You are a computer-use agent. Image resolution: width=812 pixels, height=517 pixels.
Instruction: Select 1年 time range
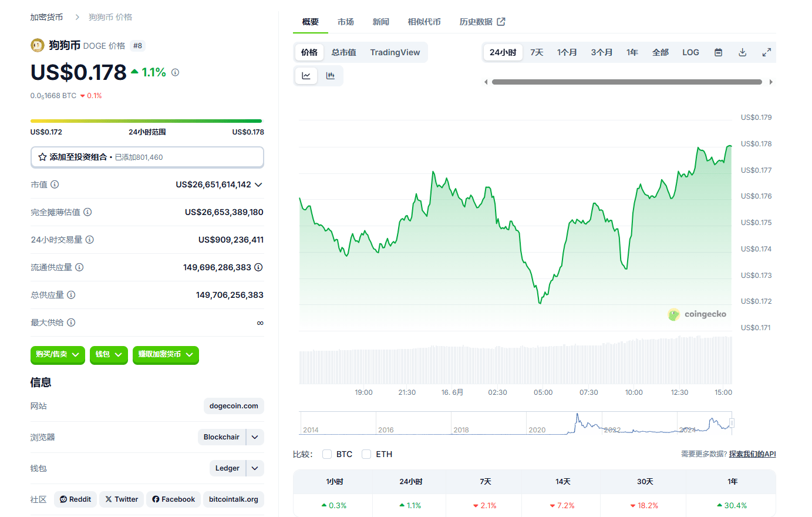click(632, 52)
